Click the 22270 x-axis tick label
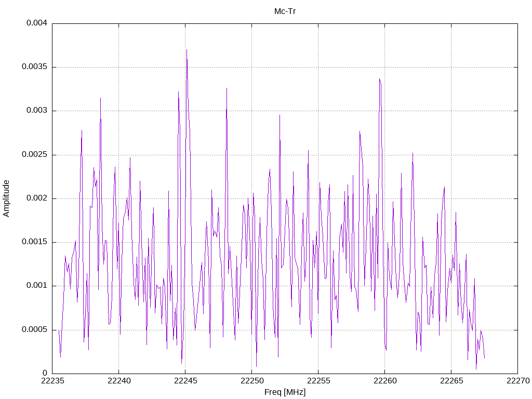Screen dimensions: 532x399 coord(518,381)
